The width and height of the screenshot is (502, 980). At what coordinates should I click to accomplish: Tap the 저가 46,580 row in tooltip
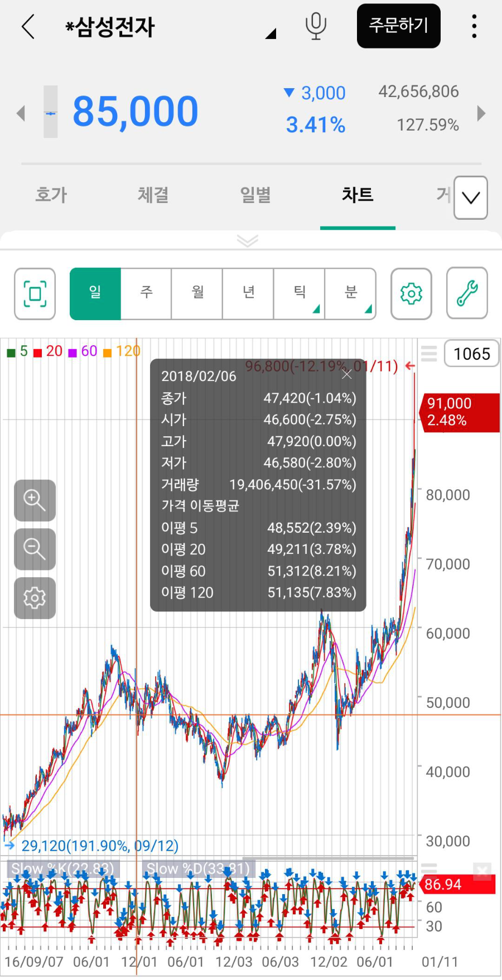click(x=258, y=463)
